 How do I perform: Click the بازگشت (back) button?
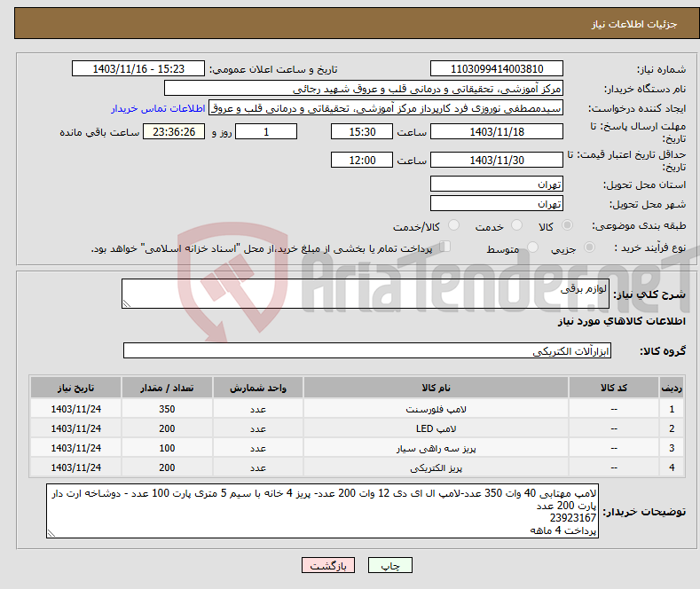(x=328, y=565)
